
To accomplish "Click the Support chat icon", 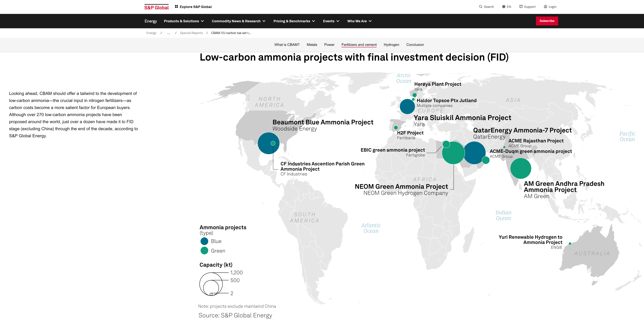I will pos(521,7).
